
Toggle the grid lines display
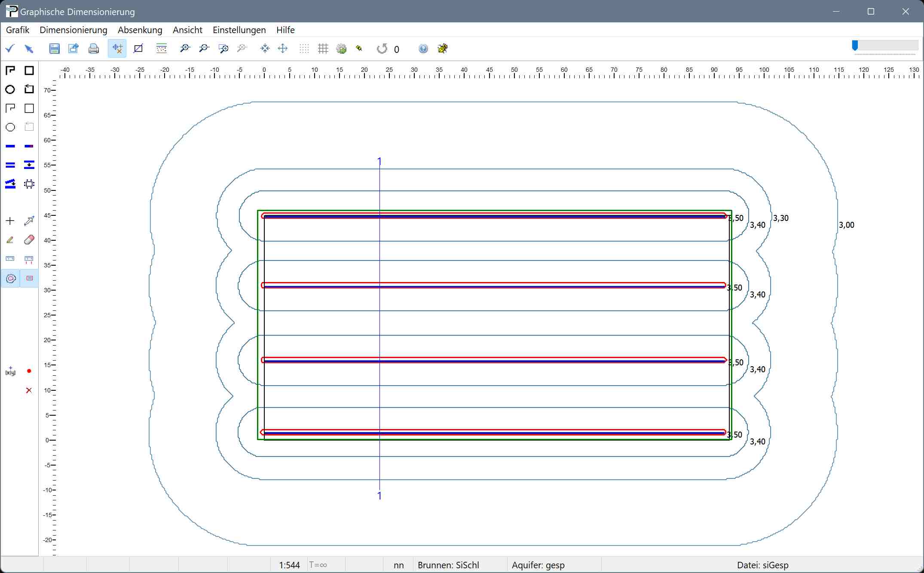[323, 49]
